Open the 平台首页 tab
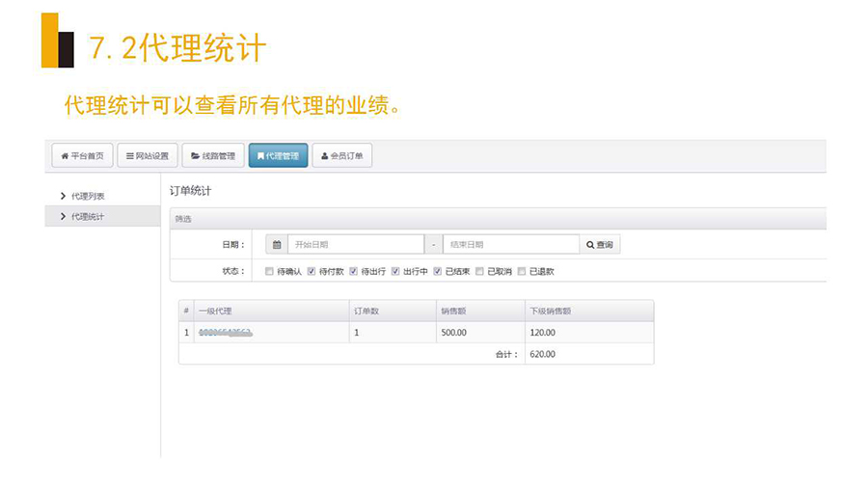Image resolution: width=868 pixels, height=488 pixels. click(x=83, y=155)
